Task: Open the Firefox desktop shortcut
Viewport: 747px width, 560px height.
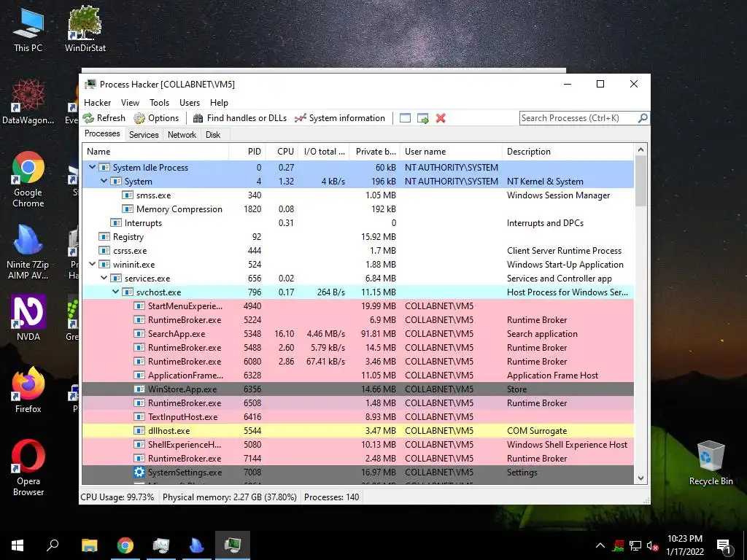Action: tap(28, 391)
